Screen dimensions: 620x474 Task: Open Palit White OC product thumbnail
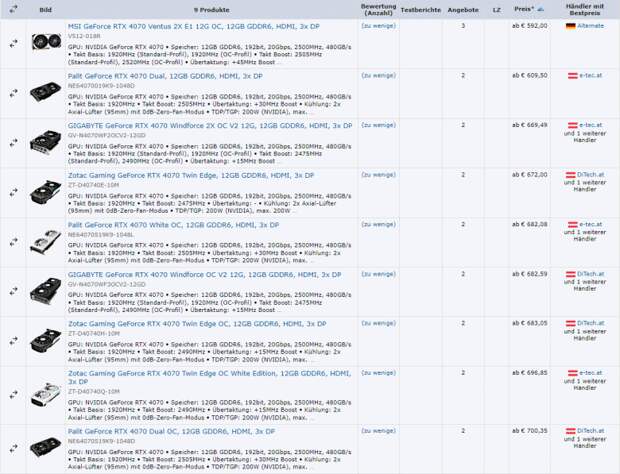46,242
